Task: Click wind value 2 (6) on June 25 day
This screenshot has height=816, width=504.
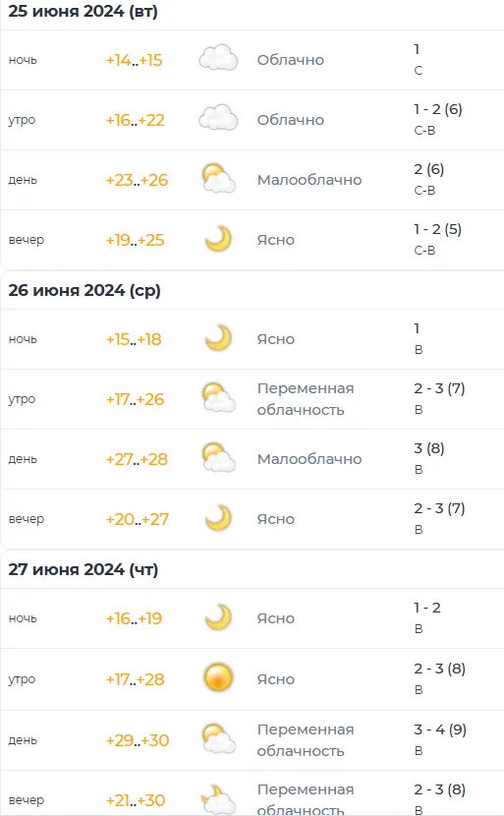Action: (429, 169)
